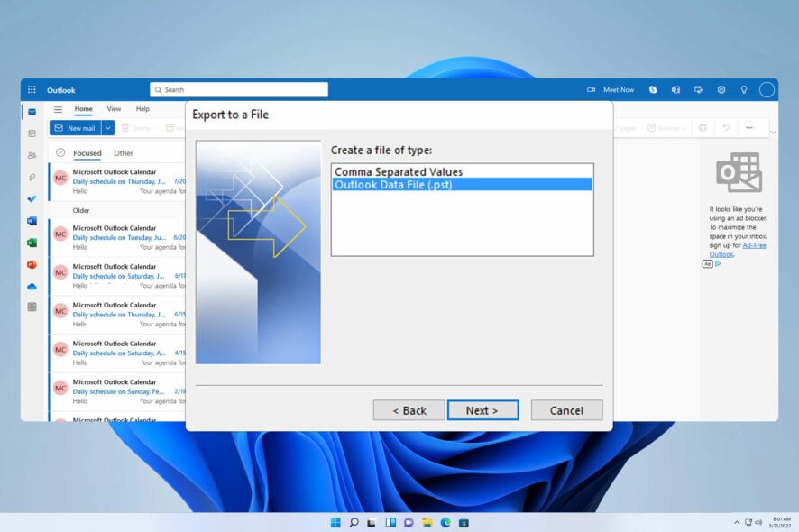799x532 pixels.
Task: Open the Skype icon in the top bar
Action: (652, 90)
